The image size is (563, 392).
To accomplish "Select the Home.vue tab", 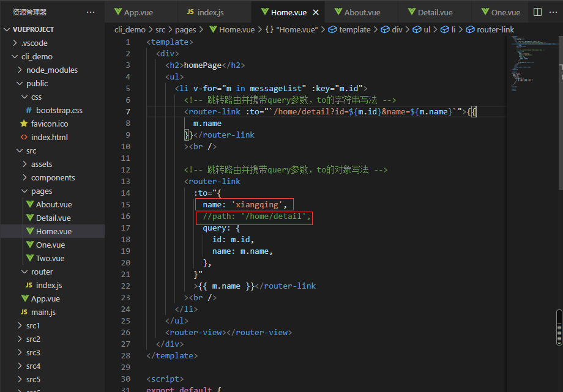I will 288,12.
